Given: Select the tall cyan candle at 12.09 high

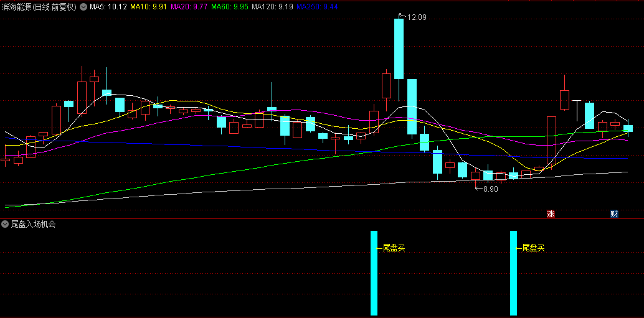Looking at the screenshot, I should pos(399,49).
